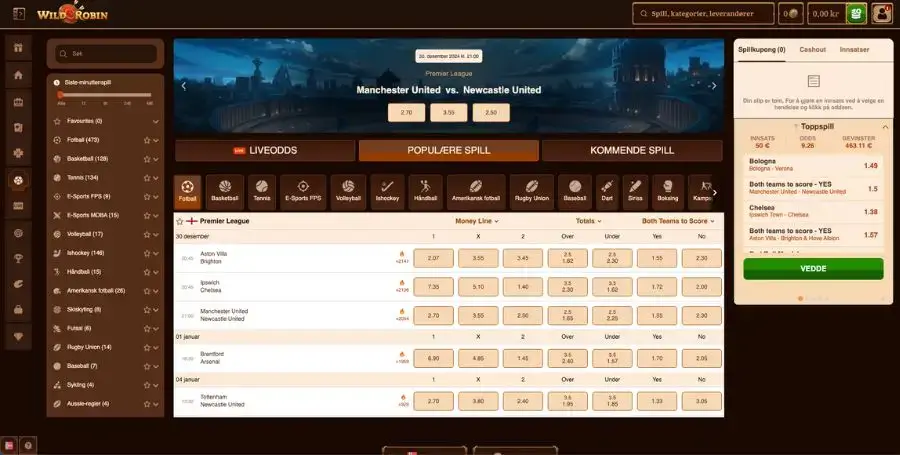Collapse the Toppspill panel
Viewport: 900px width, 455px height.
coord(885,127)
